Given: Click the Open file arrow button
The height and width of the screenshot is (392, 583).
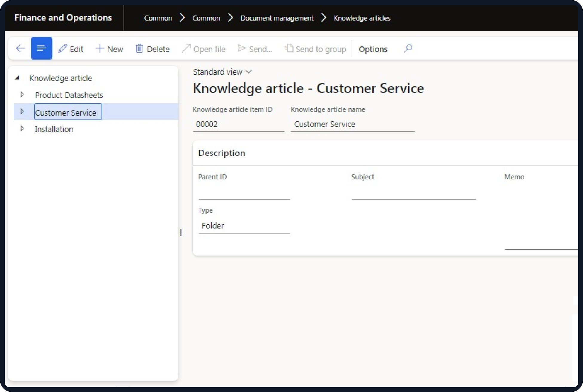Looking at the screenshot, I should click(204, 49).
